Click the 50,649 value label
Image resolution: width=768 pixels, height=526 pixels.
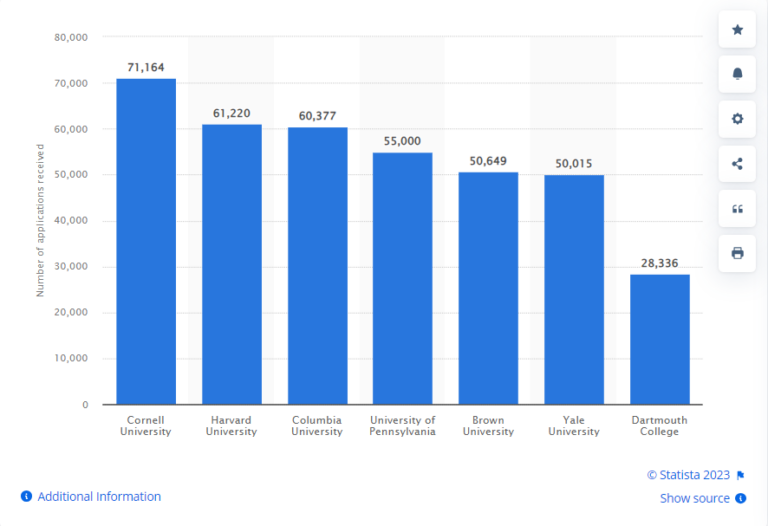click(x=488, y=161)
